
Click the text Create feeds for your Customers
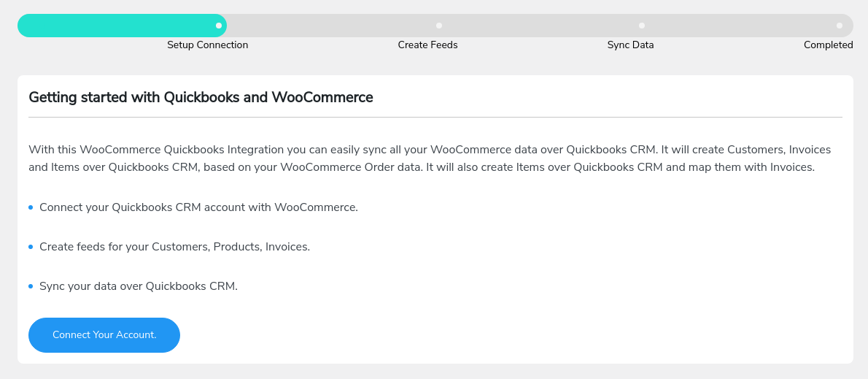point(174,247)
